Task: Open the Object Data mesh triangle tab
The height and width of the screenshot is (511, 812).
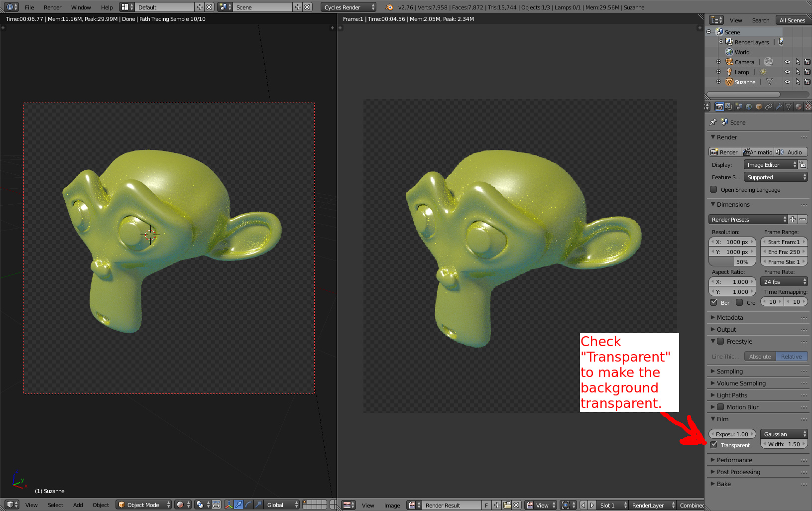Action: pos(789,107)
